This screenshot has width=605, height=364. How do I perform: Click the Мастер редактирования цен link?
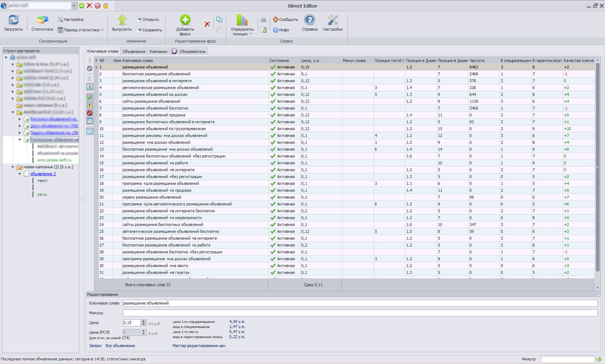[x=199, y=346]
